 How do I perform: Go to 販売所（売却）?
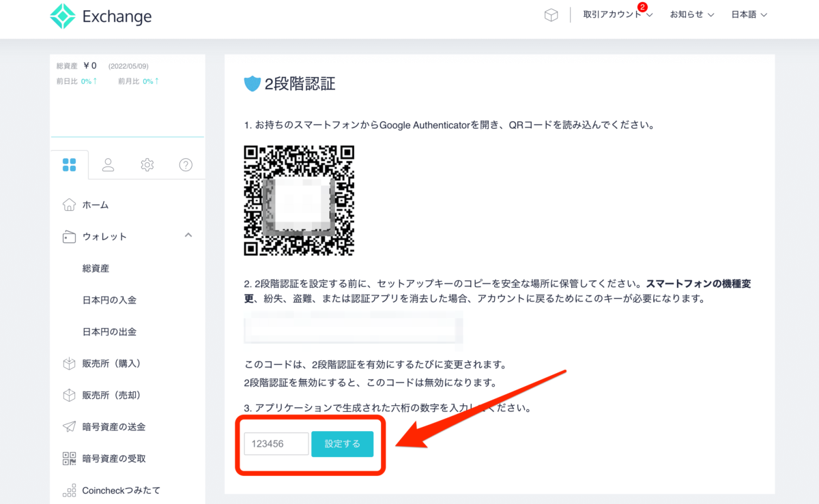pyautogui.click(x=111, y=395)
